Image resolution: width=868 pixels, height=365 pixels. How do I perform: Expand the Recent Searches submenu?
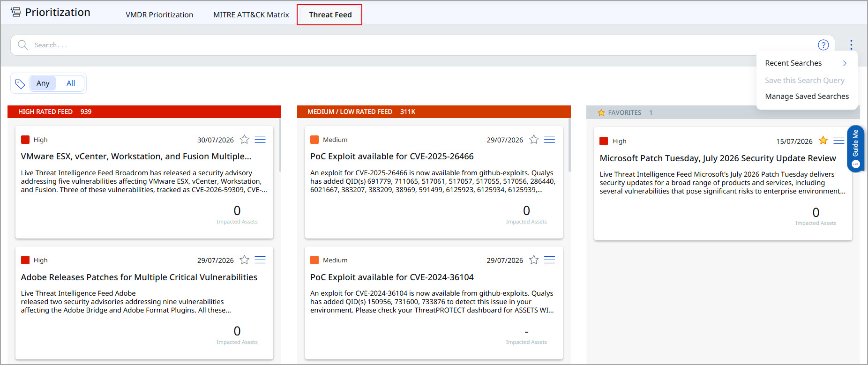coord(807,63)
